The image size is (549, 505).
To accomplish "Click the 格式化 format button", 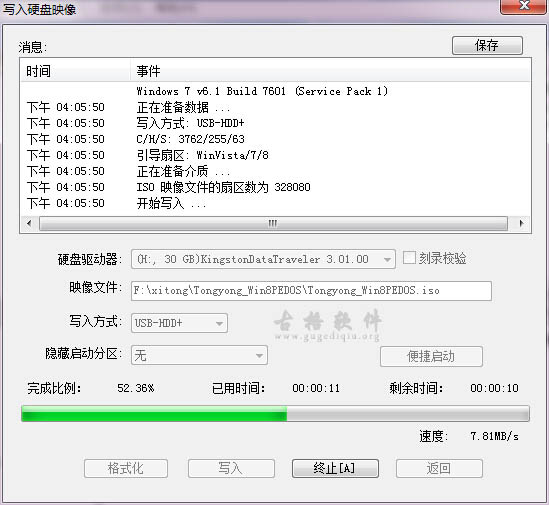I will (126, 469).
